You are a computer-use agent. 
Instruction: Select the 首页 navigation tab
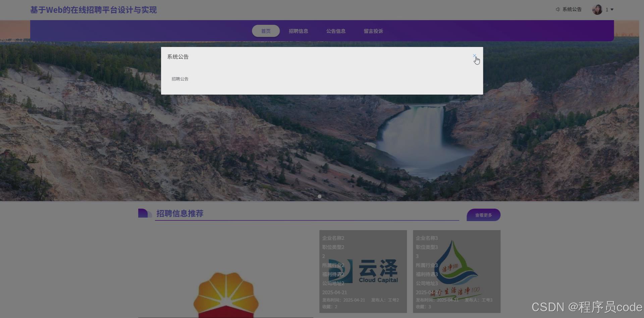tap(266, 31)
